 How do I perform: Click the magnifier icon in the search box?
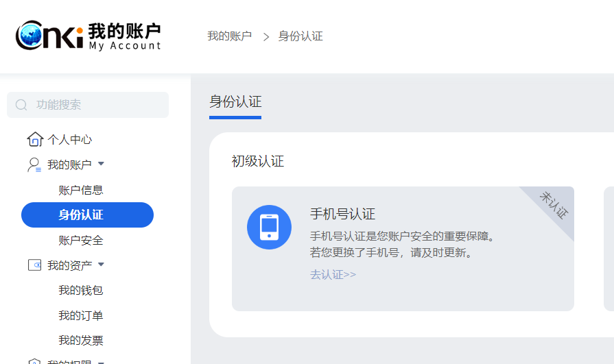point(21,105)
